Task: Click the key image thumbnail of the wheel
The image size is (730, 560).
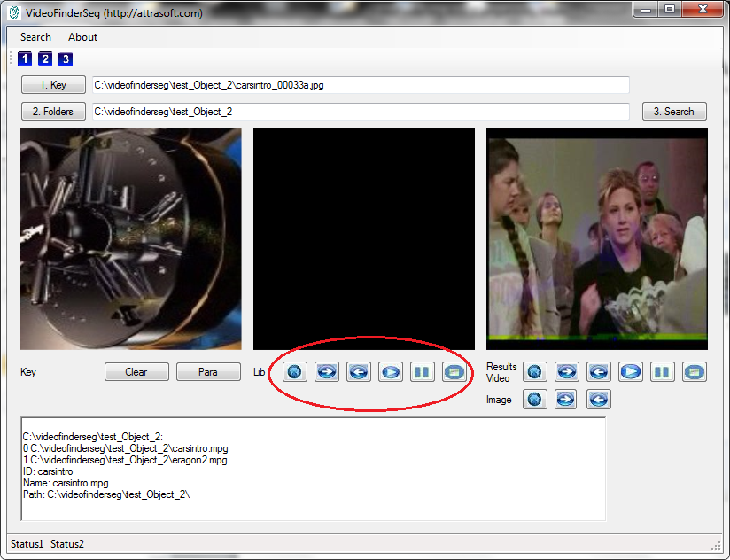Action: point(131,239)
